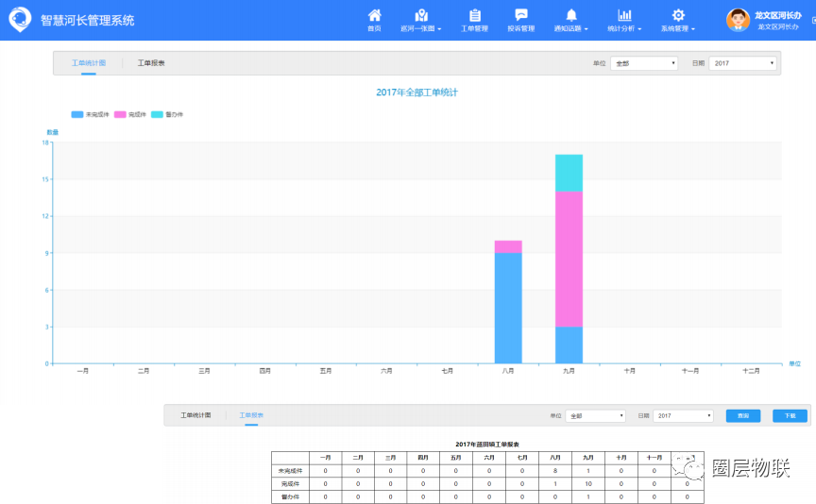The image size is (816, 504).
Task: Click the 未完成件 row header in table
Action: [x=290, y=471]
